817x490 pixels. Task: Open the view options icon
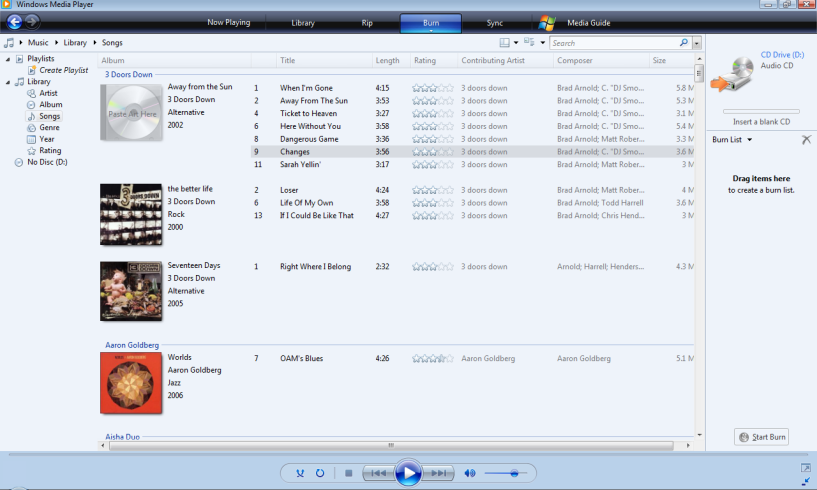[529, 42]
